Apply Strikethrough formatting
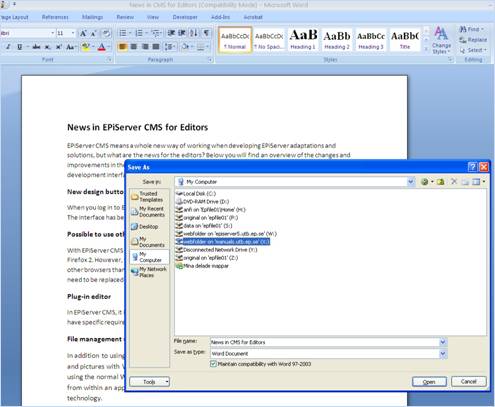The width and height of the screenshot is (495, 407). click(36, 47)
